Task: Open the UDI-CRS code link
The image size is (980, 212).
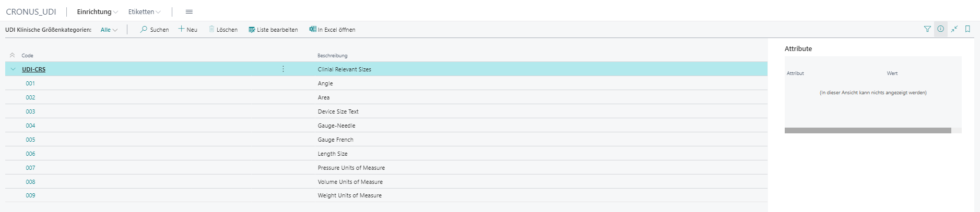Action: pos(33,69)
